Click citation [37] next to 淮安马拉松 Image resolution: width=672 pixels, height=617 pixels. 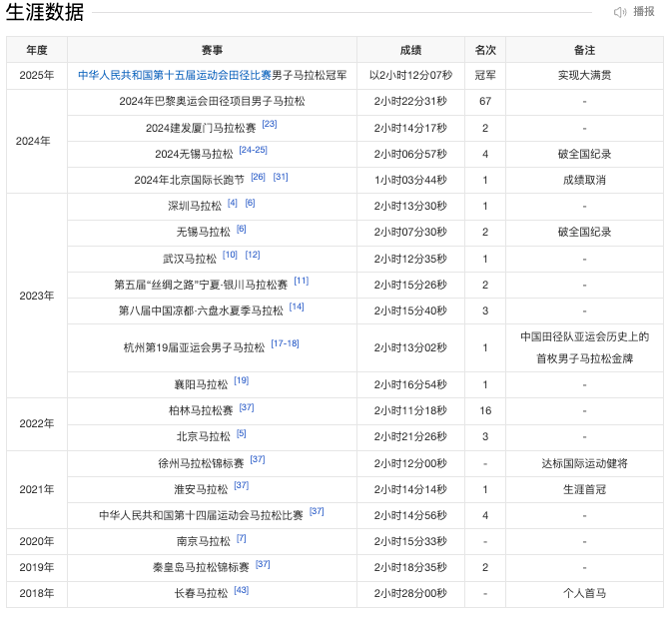click(x=241, y=484)
